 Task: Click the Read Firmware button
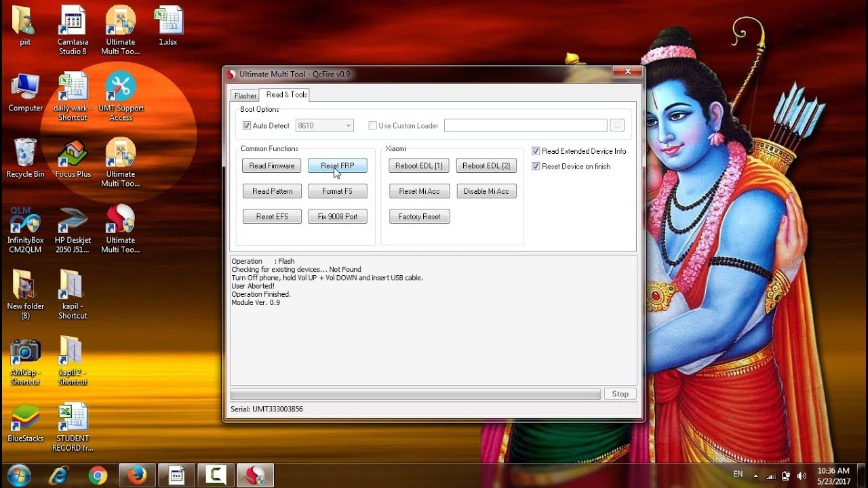tap(272, 165)
